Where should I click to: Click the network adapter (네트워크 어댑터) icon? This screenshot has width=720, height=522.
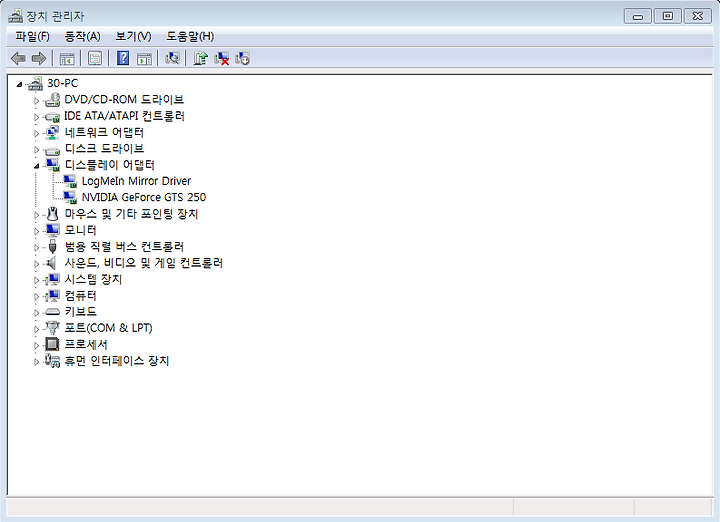[52, 133]
